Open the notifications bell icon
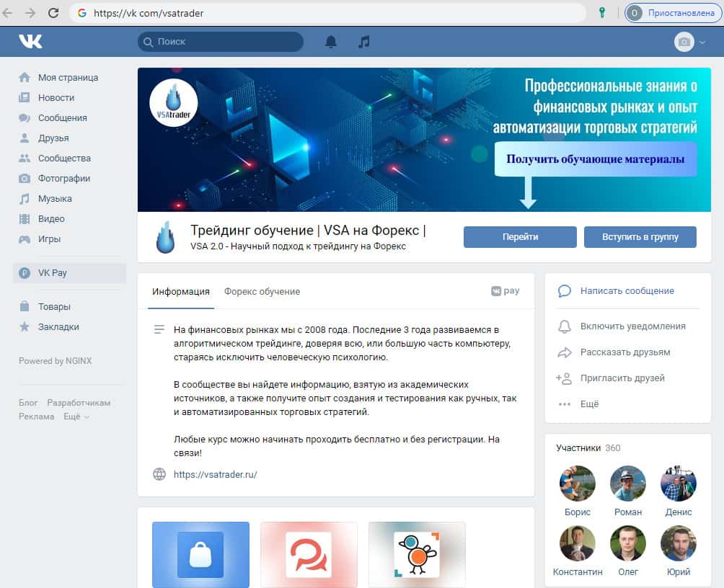Viewport: 724px width, 588px height. click(x=331, y=42)
